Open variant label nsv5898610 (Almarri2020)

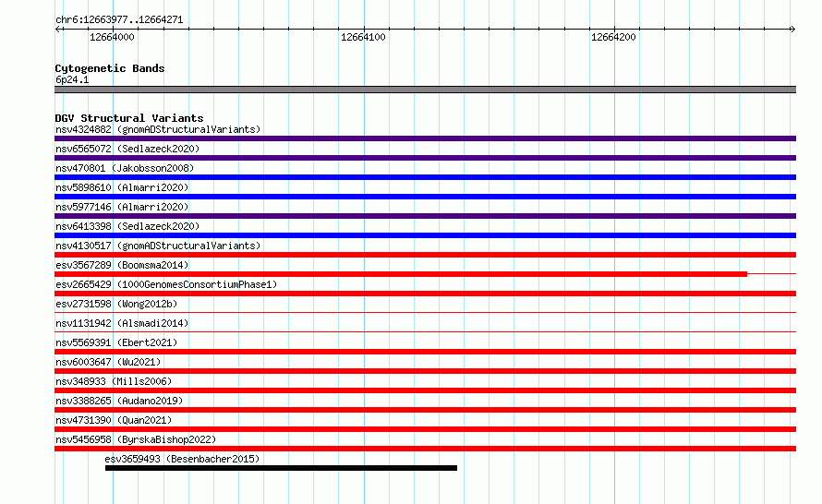(x=122, y=187)
